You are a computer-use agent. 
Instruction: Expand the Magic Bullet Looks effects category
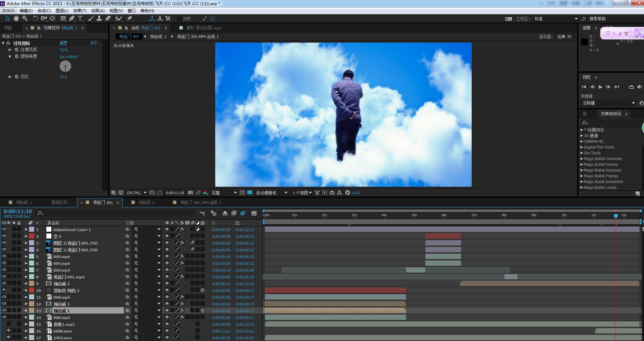582,187
